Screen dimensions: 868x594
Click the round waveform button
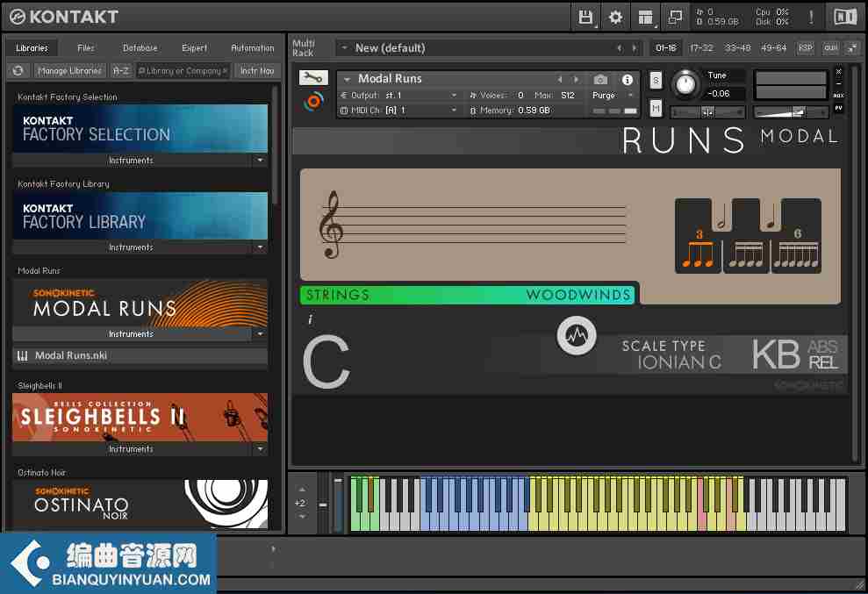coord(577,335)
